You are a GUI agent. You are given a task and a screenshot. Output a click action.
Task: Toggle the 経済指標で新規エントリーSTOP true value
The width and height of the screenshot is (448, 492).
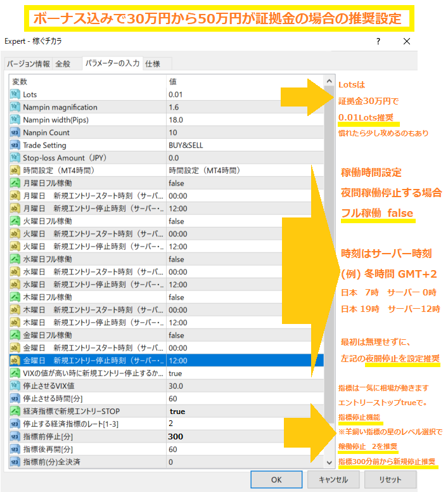177,411
